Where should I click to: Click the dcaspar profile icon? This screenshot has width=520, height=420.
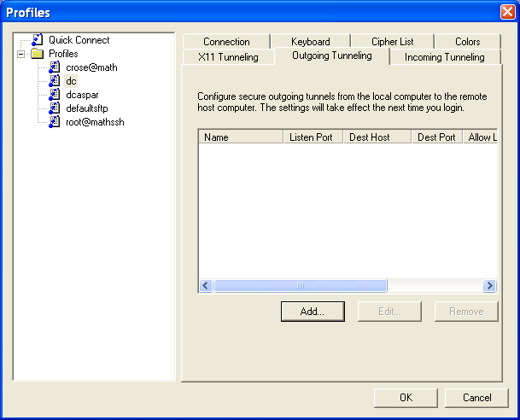pos(54,95)
